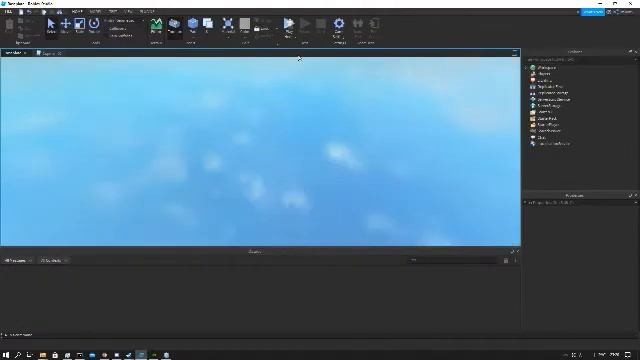Undock the Properties panel
Image resolution: width=640 pixels, height=360 pixels.
point(630,196)
